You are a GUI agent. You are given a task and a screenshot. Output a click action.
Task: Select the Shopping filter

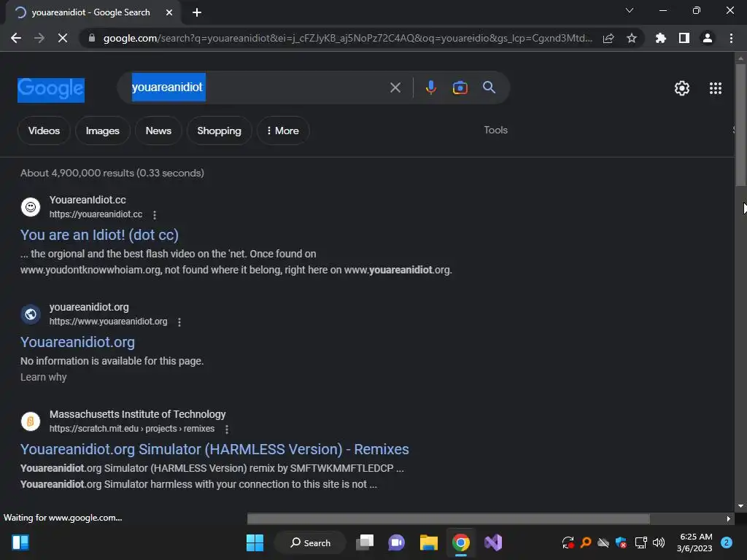(x=219, y=131)
